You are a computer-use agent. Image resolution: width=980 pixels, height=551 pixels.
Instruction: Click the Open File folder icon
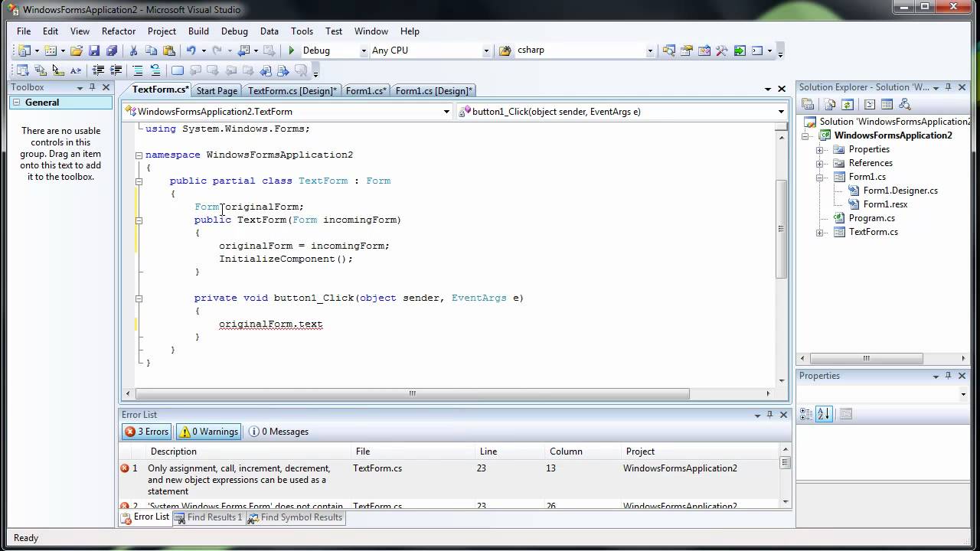coord(76,51)
